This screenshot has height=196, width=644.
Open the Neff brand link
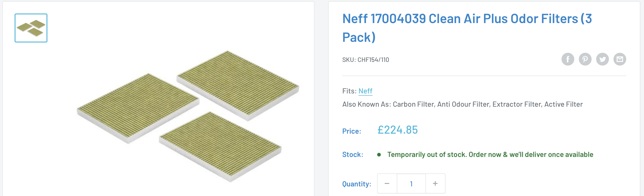point(365,91)
